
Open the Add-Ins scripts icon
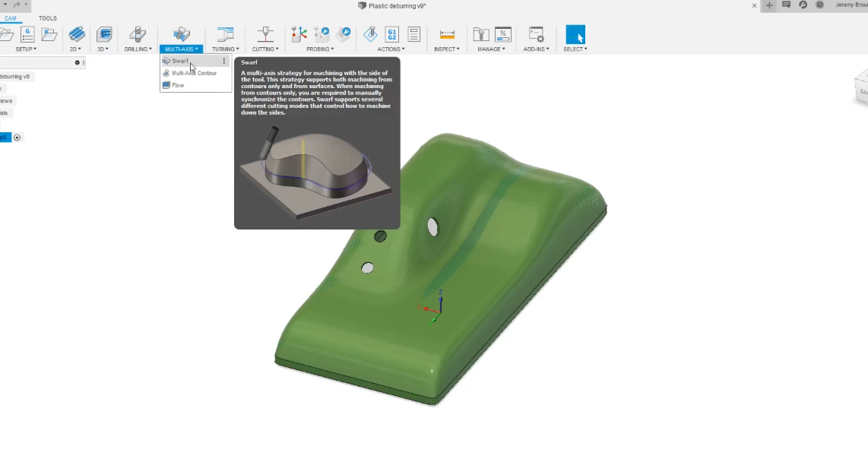pos(536,34)
